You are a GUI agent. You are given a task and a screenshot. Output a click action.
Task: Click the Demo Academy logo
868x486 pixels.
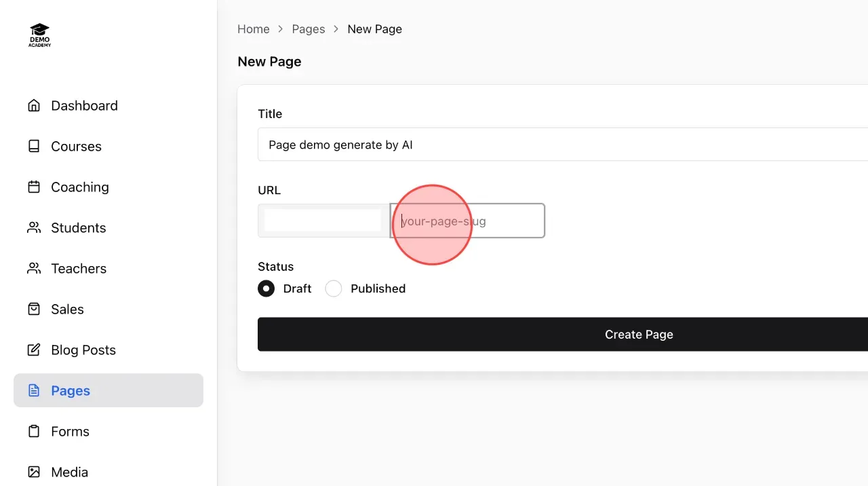point(40,35)
